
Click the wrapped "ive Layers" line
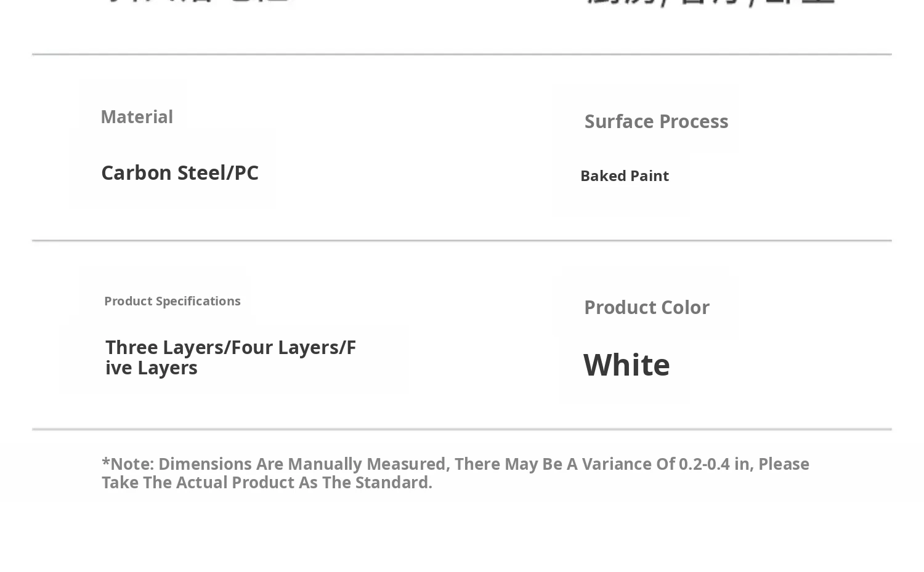coord(151,368)
